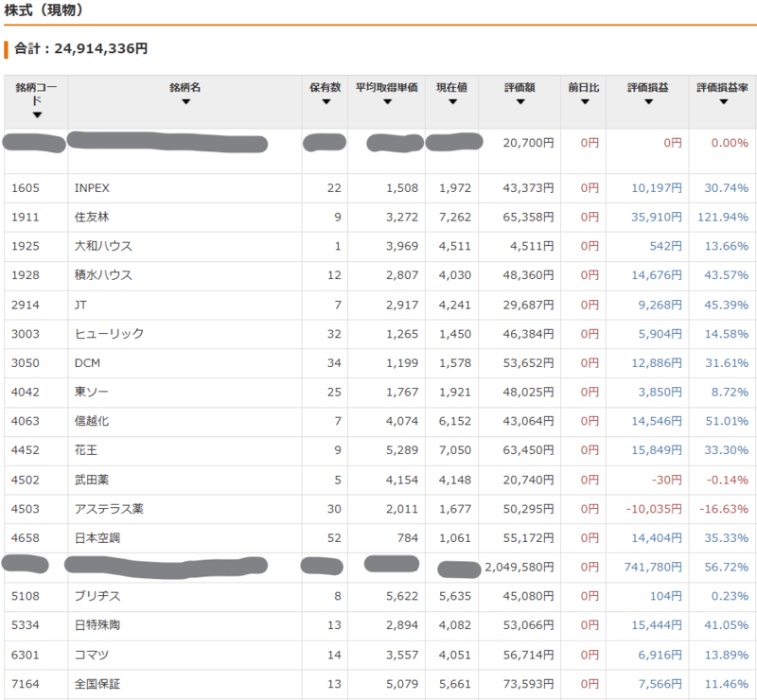This screenshot has height=700, width=757.
Task: Select stock code 5334
Action: click(x=26, y=624)
